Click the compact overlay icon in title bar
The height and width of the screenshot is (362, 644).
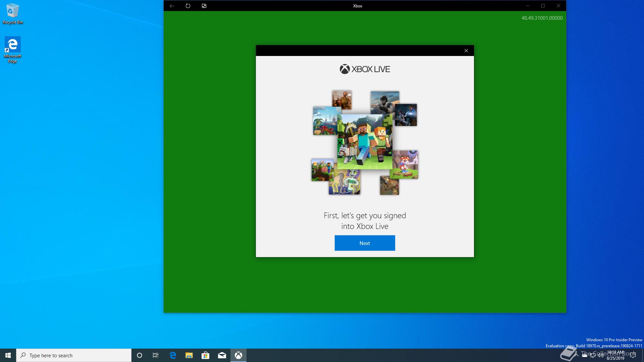[204, 6]
